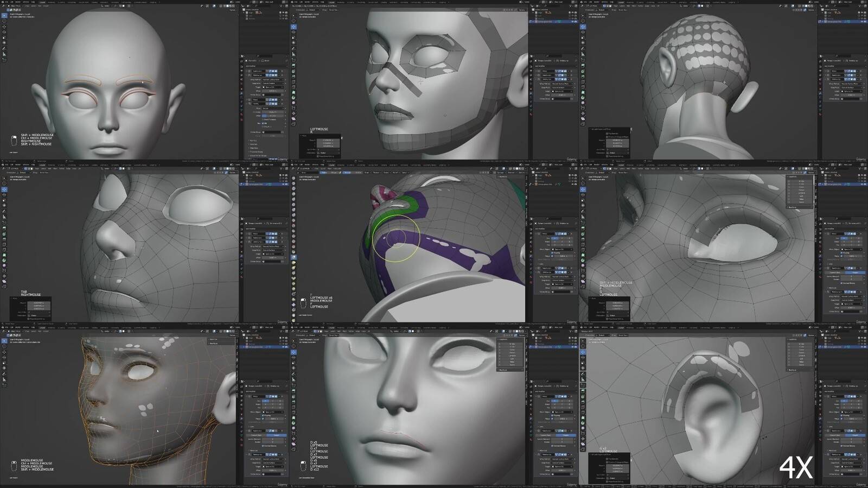The image size is (868, 488).
Task: Open the File menu above the front-facing head
Action: pyautogui.click(x=7, y=2)
